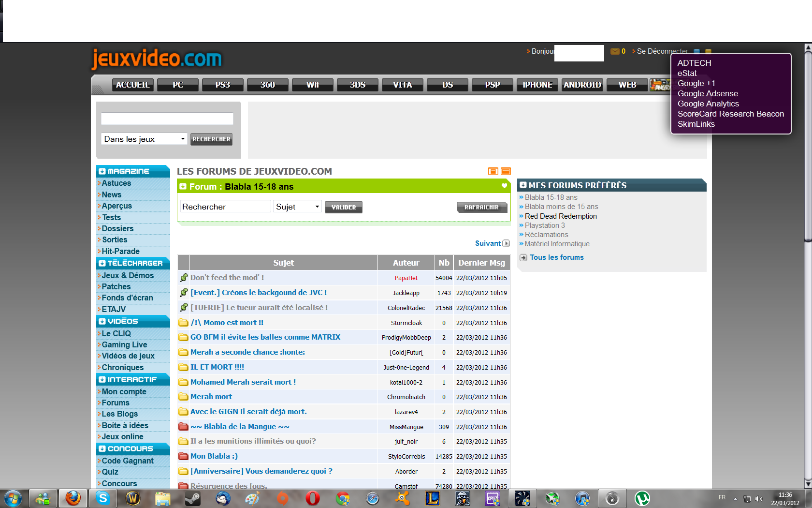Click the folder icon of Merah mort topic

pos(183,397)
